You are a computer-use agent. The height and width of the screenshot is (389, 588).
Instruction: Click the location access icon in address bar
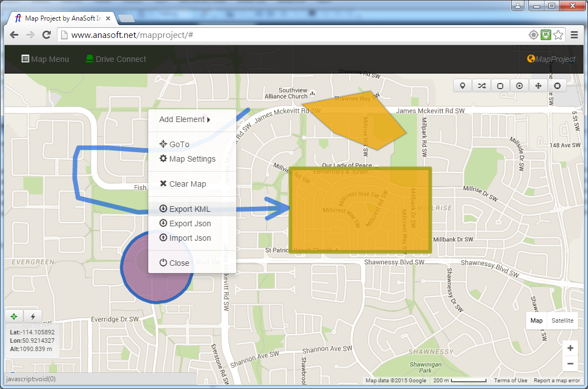[x=533, y=35]
